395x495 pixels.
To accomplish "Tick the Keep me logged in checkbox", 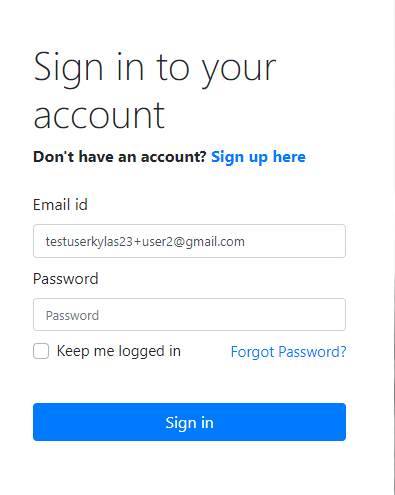I will point(41,351).
